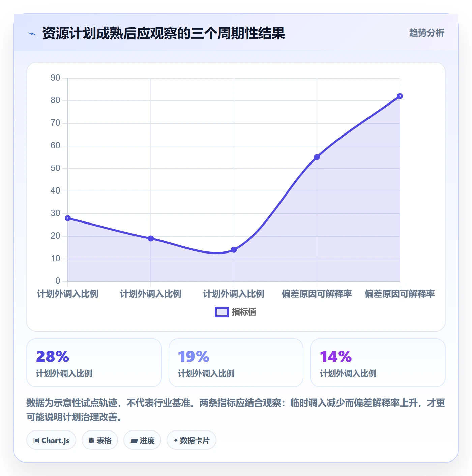Select the chart data point at value 82

click(x=400, y=96)
